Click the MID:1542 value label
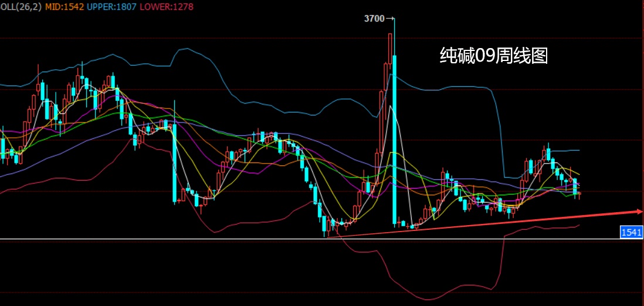Screen dimensions: 644x306 65,7
